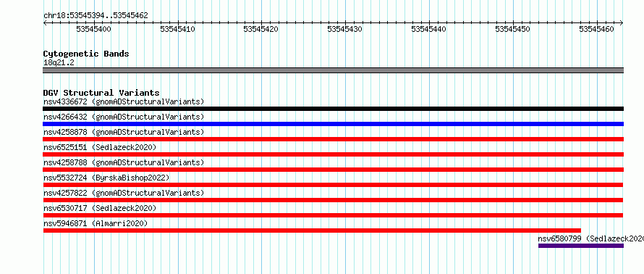This screenshot has width=644, height=274.
Task: Open variant label nsv5532724 ByrskaBishop2022
Action: tap(106, 178)
